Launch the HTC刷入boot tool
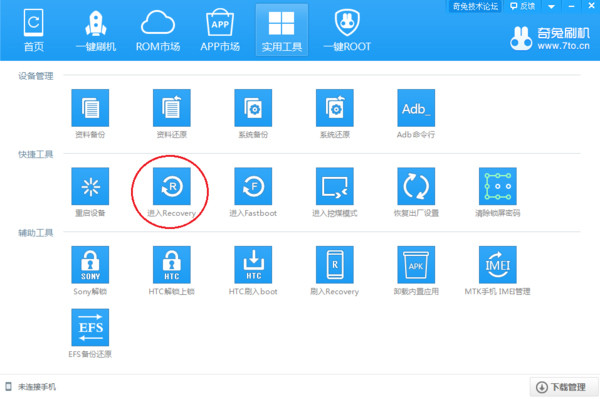 (253, 270)
